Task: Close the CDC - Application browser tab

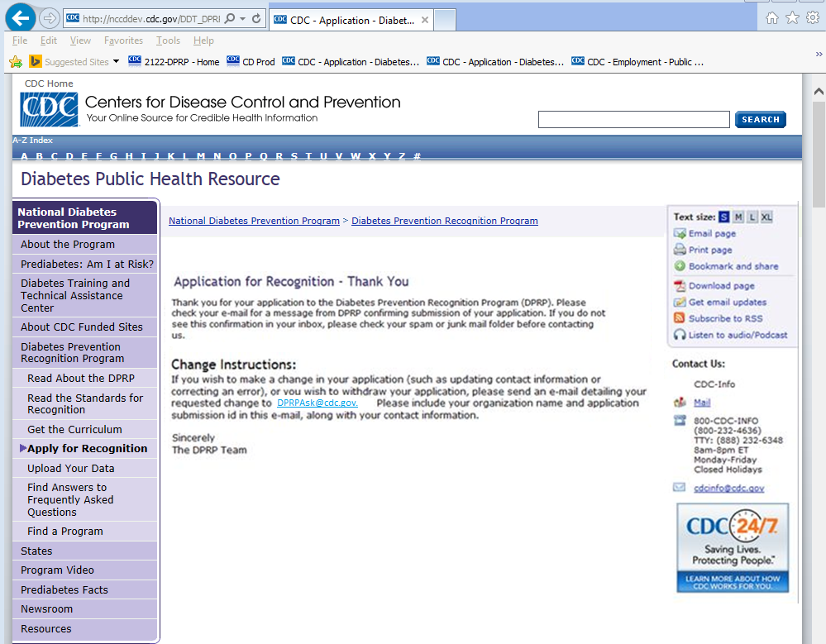Action: (x=425, y=20)
